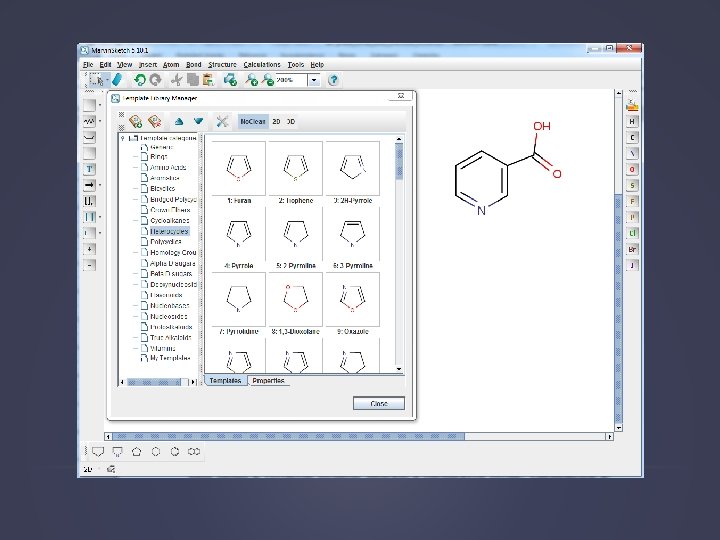
Task: Choose Chlorine atom button
Action: coord(632,233)
